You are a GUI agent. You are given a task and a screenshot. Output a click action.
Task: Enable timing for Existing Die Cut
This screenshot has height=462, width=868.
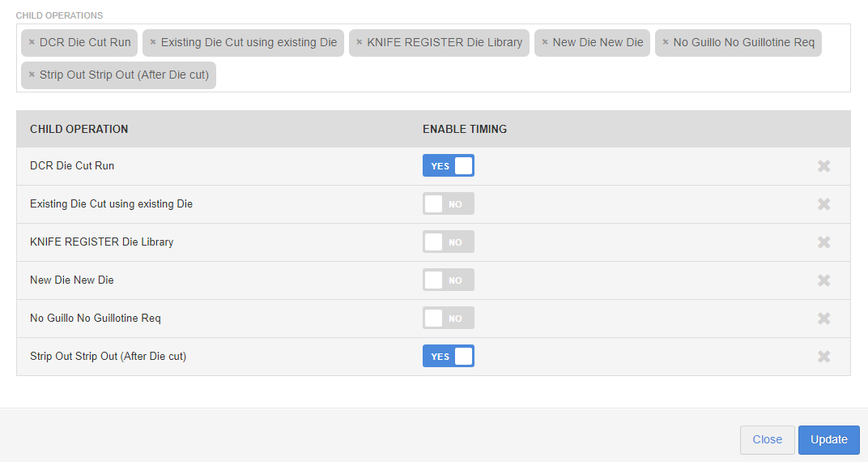point(449,204)
